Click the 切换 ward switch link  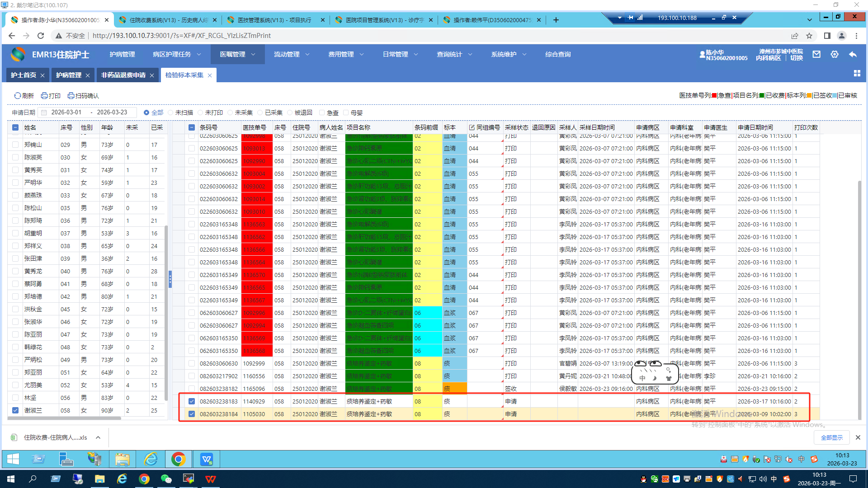pyautogui.click(x=797, y=58)
